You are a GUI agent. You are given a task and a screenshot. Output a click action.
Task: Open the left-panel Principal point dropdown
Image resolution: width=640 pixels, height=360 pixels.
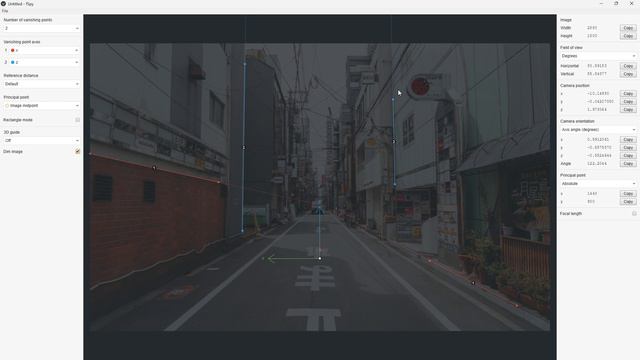(42, 105)
